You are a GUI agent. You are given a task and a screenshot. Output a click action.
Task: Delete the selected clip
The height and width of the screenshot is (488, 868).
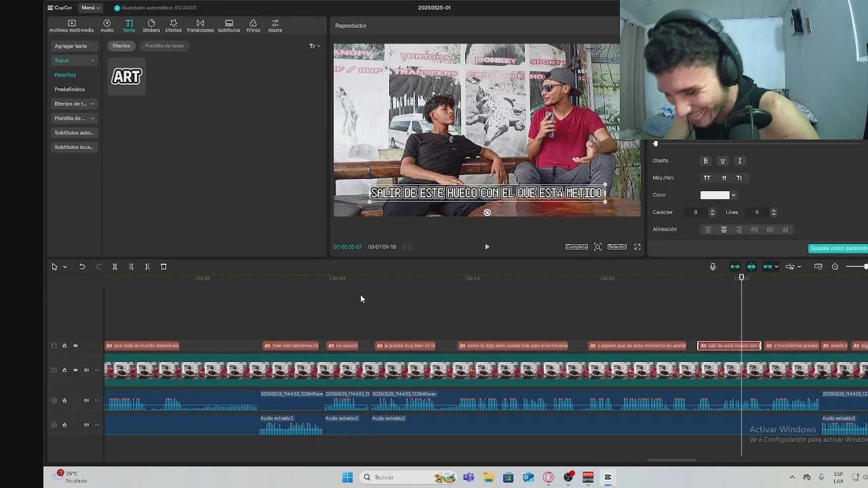point(163,267)
